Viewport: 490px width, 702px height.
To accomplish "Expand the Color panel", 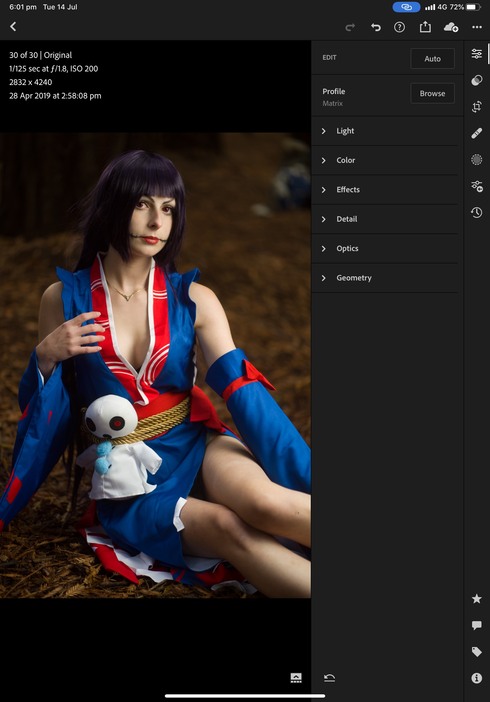I will [x=385, y=160].
